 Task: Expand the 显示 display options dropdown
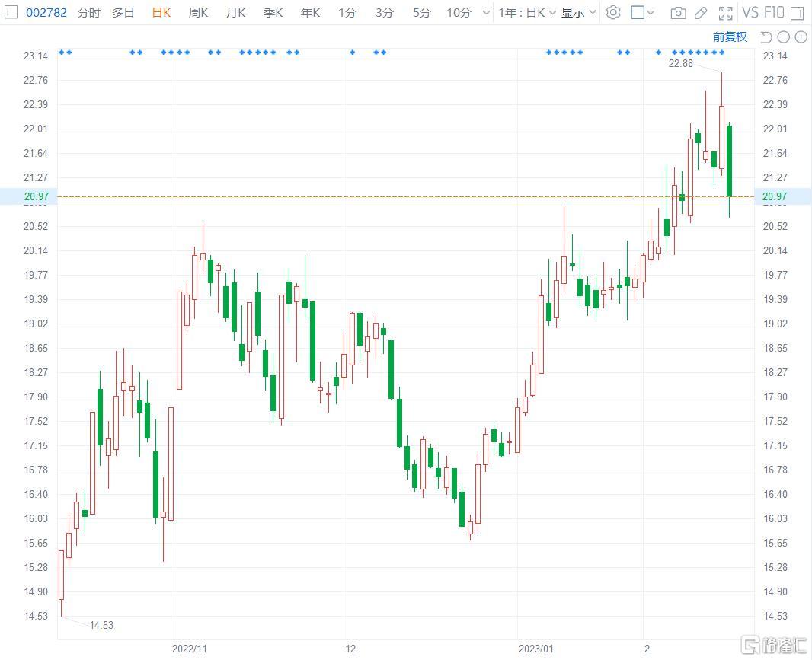[x=579, y=13]
